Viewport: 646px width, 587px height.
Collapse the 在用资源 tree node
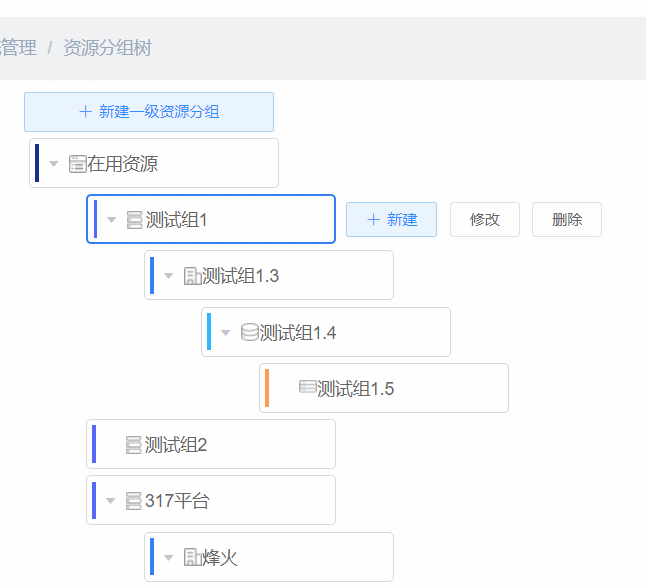pos(54,164)
